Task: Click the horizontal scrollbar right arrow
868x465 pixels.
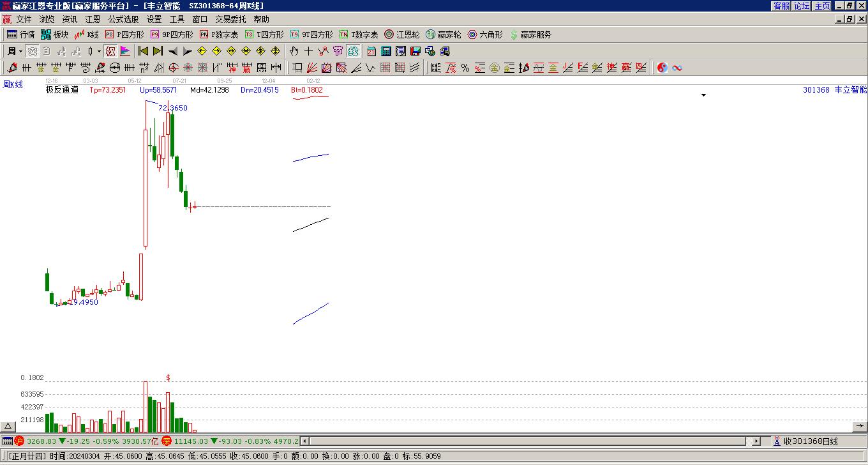Action: (756, 441)
